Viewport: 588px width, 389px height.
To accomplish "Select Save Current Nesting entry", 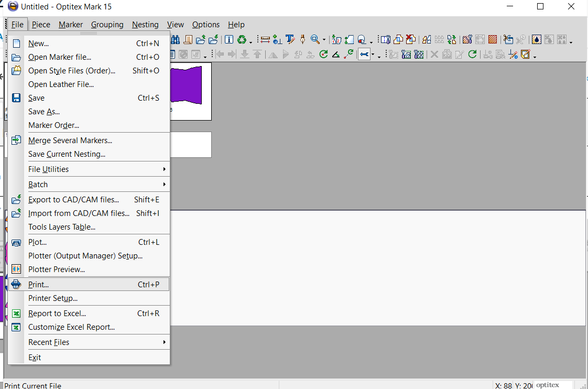I will coord(89,154).
